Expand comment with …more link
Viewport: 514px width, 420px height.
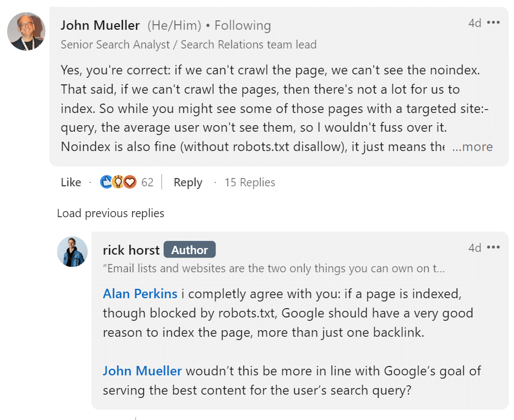473,147
